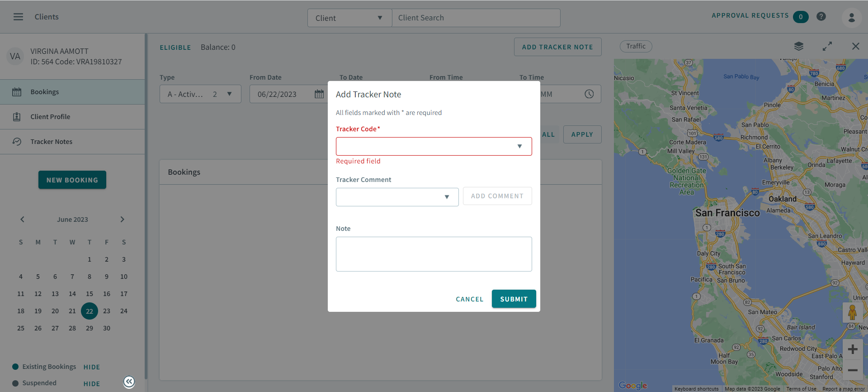This screenshot has height=392, width=868.
Task: Click into the Note text area
Action: coord(434,254)
